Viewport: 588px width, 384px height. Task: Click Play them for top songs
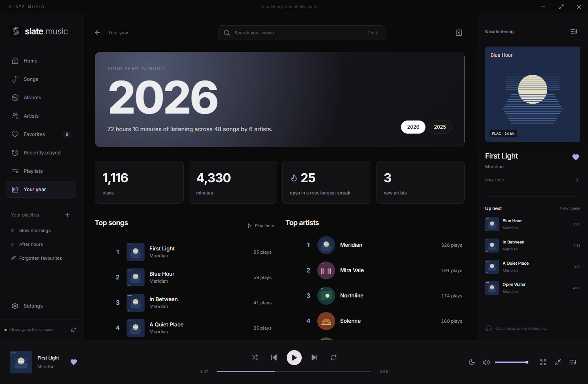pyautogui.click(x=261, y=226)
